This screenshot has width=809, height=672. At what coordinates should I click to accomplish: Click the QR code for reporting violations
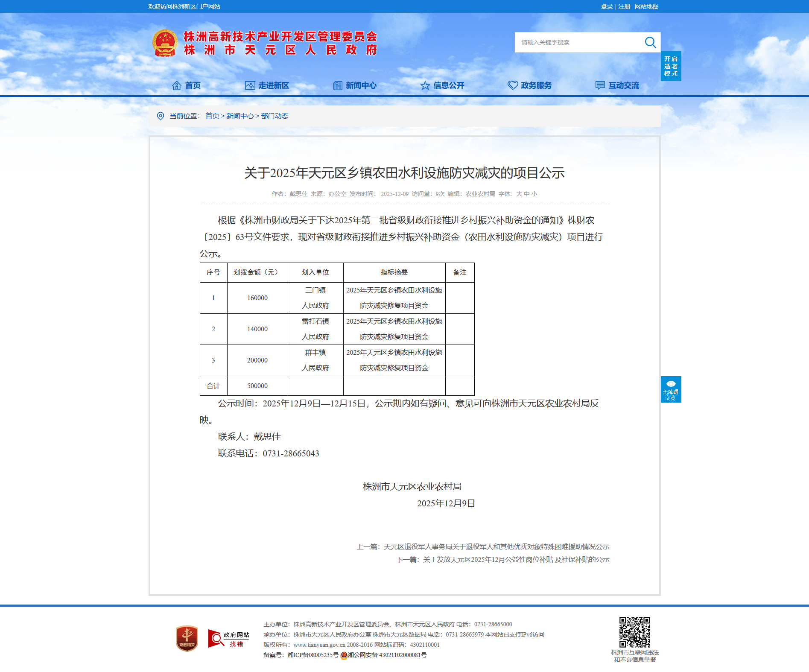[x=635, y=632]
